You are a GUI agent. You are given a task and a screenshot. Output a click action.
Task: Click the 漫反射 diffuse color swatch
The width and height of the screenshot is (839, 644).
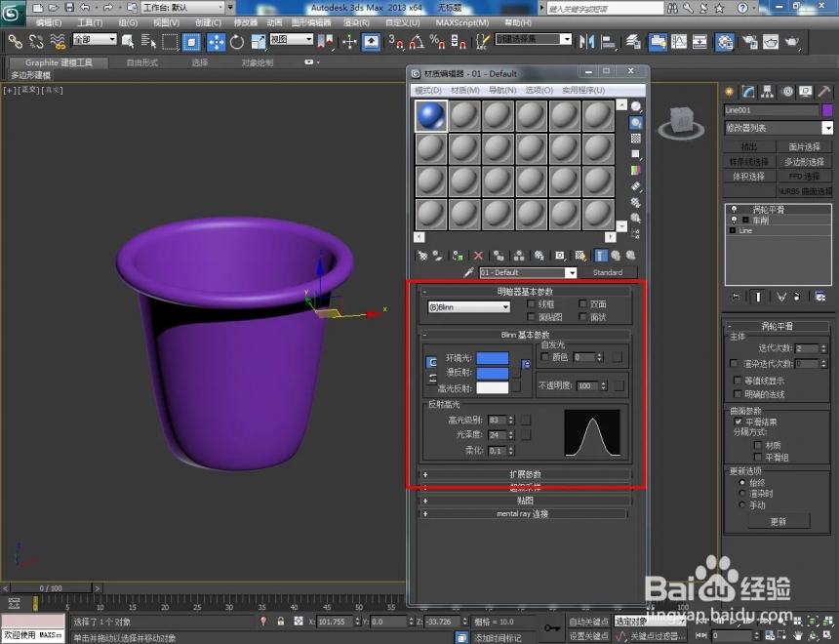(x=493, y=373)
